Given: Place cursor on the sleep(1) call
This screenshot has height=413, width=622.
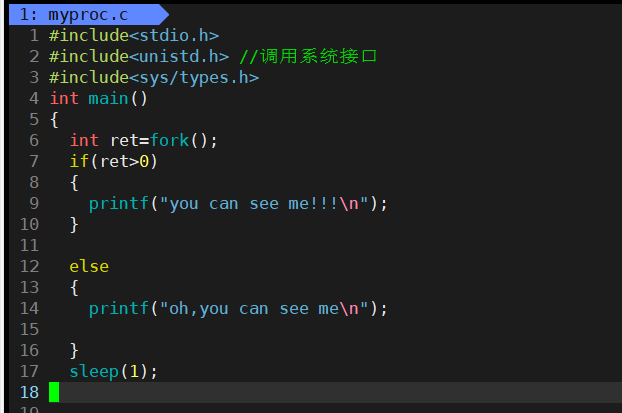Looking at the screenshot, I should pos(113,371).
